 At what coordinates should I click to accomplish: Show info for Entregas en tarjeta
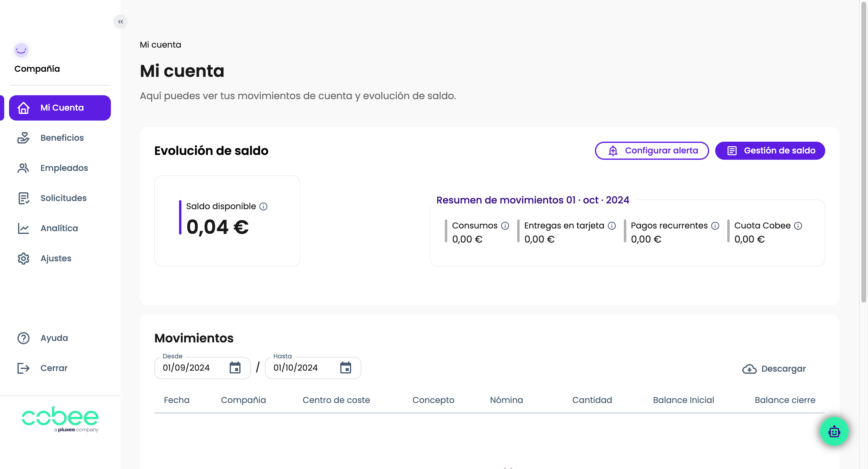tap(612, 226)
